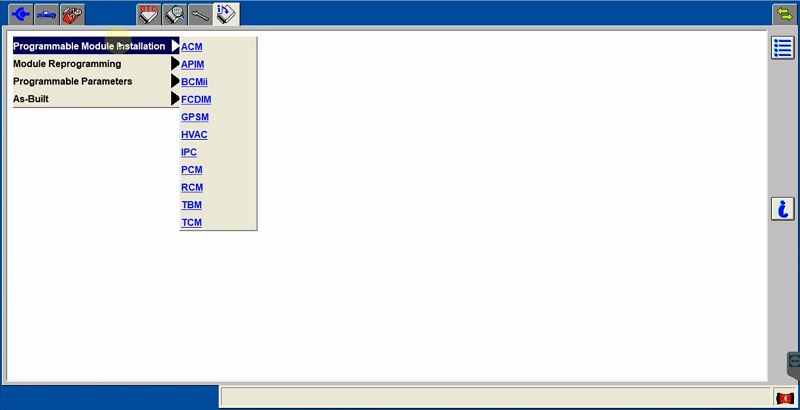This screenshot has height=410, width=800.
Task: Choose the GPSM module link
Action: coord(195,117)
